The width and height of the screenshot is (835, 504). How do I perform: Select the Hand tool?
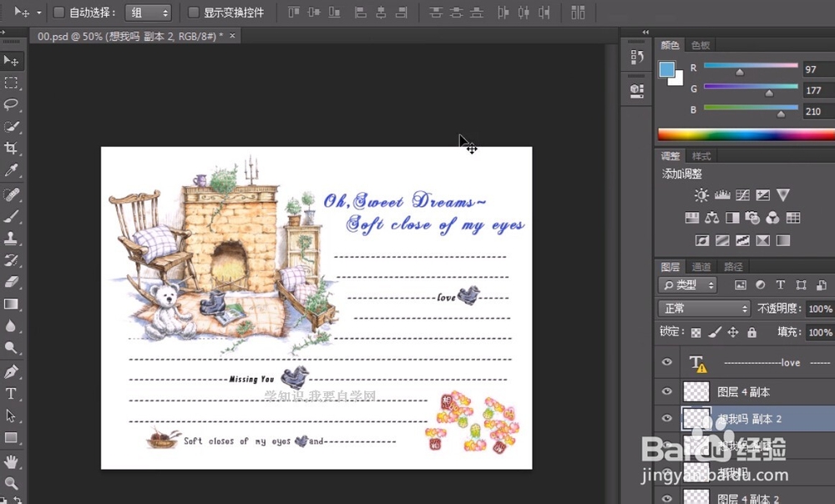(11, 461)
